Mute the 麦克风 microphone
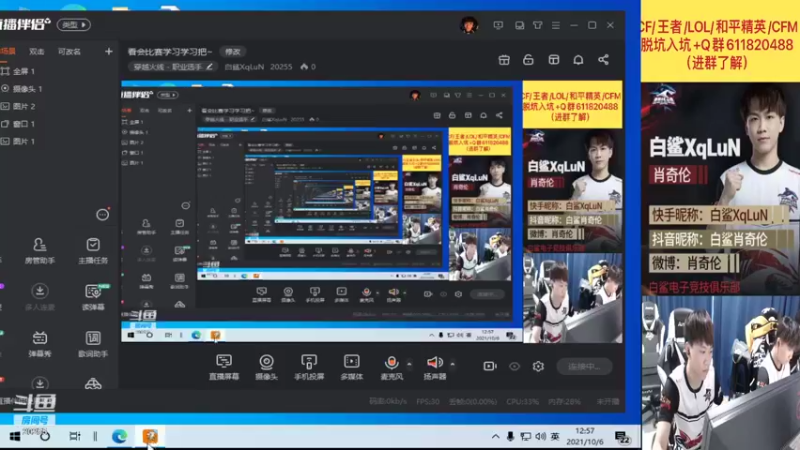Screen dimensions: 800x450 click(391, 367)
